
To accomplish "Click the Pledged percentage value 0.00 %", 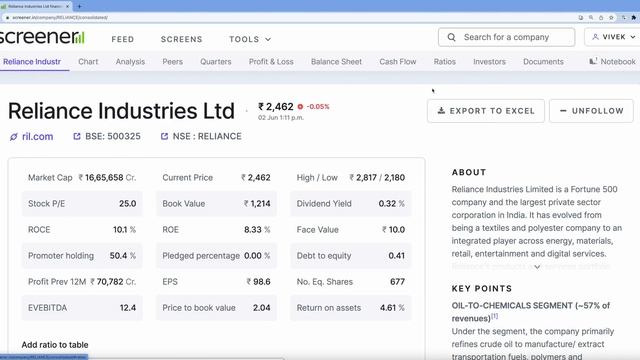I will (257, 256).
